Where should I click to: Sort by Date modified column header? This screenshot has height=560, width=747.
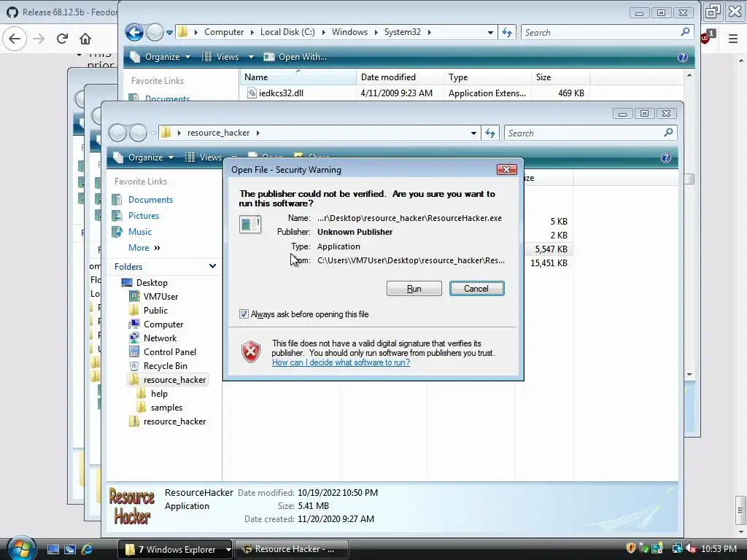(400, 77)
